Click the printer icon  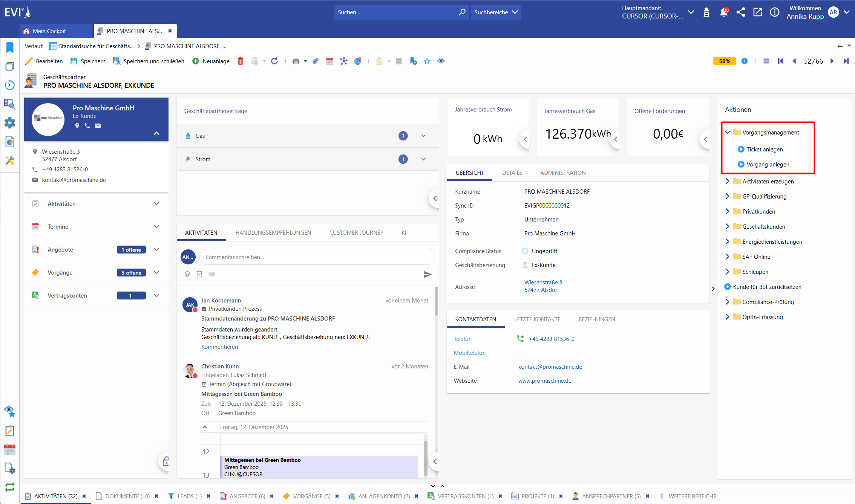coord(296,61)
